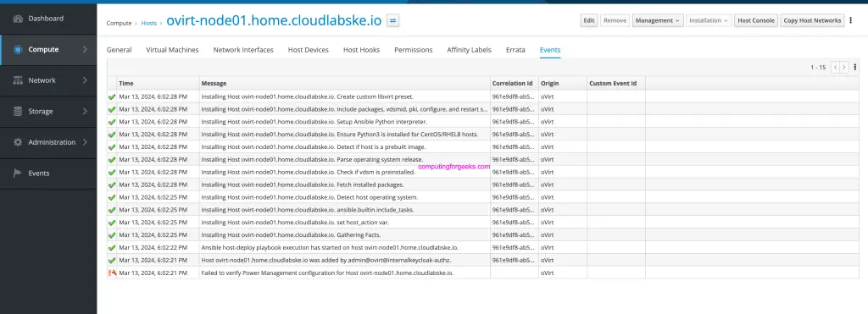Click the Storage database icon
The height and width of the screenshot is (314, 868).
[x=17, y=112]
